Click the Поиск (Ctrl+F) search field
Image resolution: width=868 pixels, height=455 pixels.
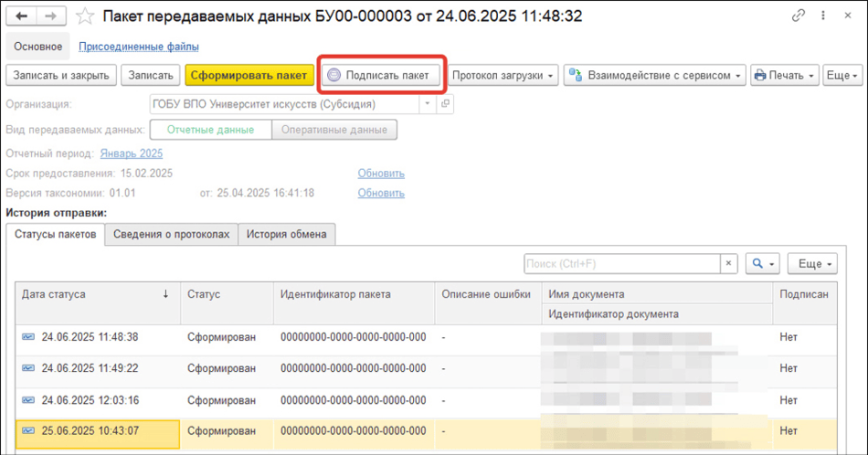(x=621, y=264)
